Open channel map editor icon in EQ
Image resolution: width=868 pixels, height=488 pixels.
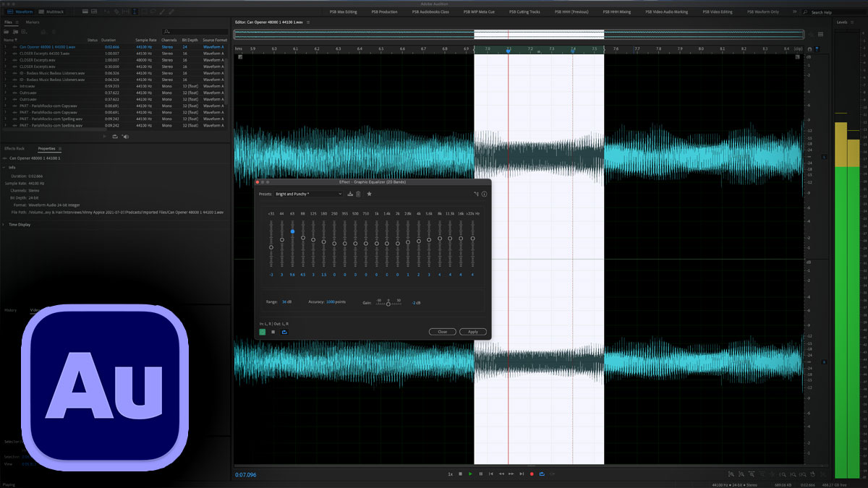[x=476, y=194]
